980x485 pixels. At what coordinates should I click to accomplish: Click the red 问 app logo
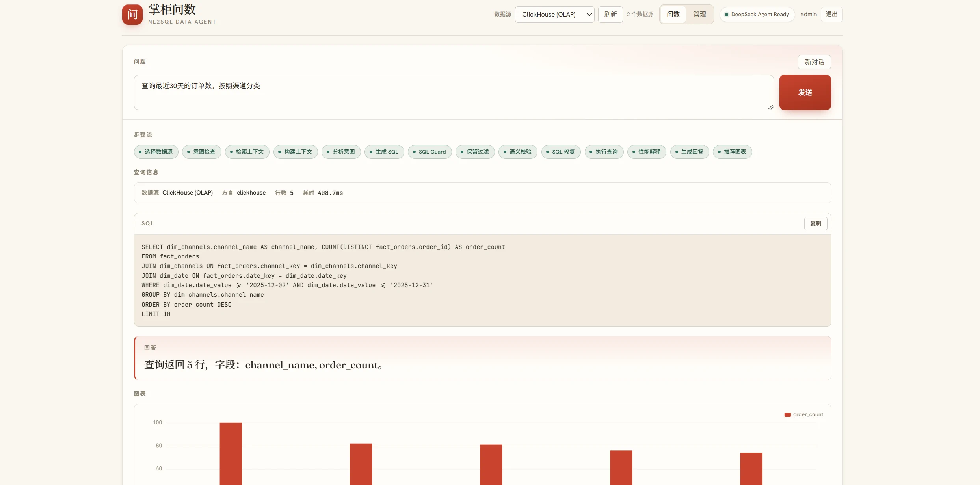coord(132,15)
